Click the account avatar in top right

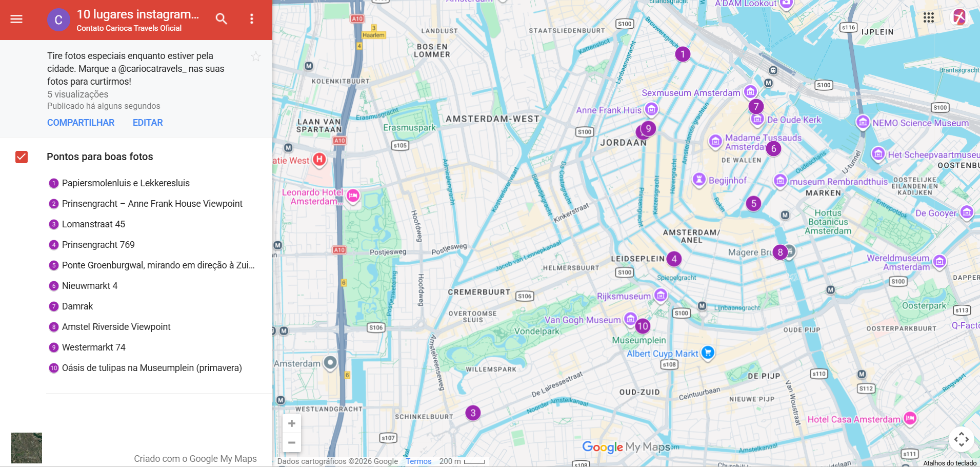pos(958,17)
